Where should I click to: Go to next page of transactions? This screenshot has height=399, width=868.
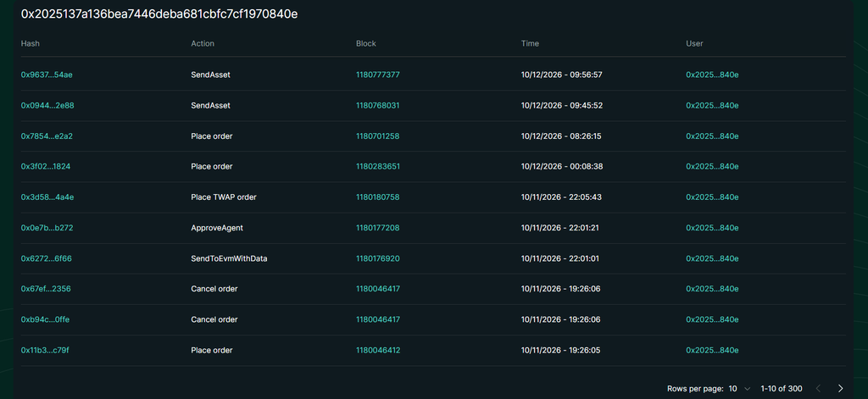pos(840,389)
